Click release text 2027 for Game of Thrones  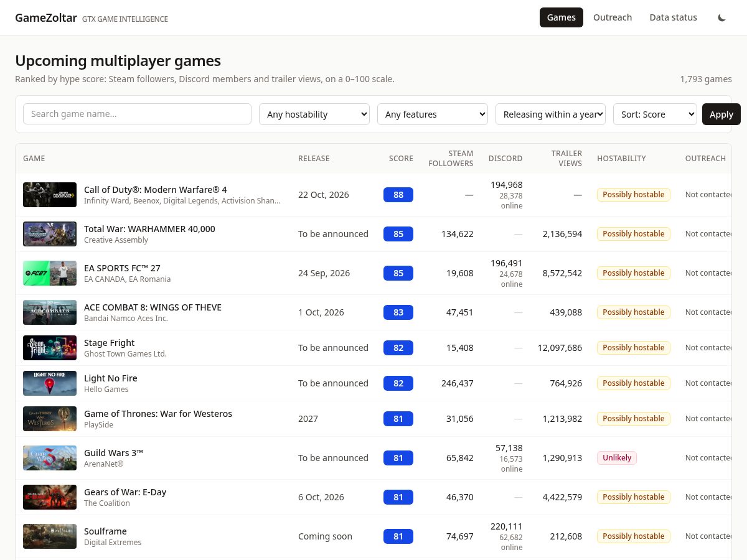point(308,419)
